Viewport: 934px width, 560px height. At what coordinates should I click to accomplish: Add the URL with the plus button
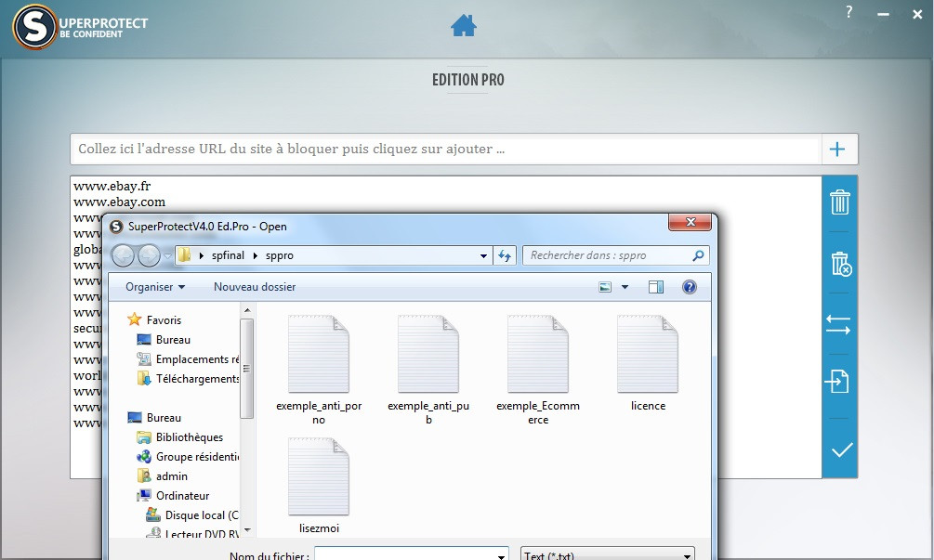click(x=837, y=149)
